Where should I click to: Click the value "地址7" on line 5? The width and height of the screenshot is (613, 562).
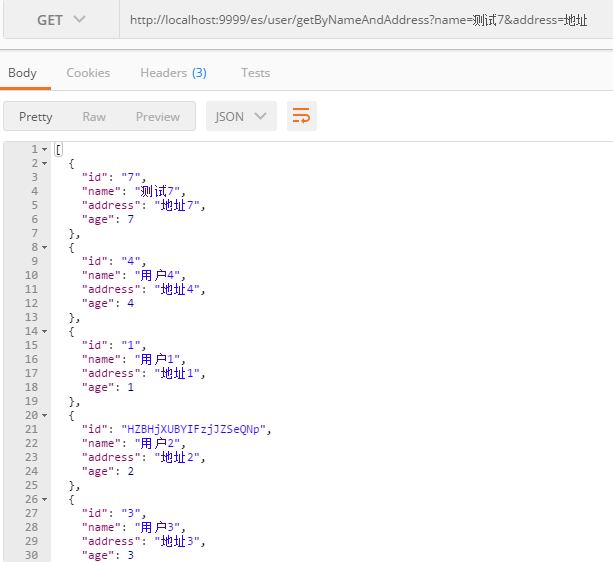point(177,205)
